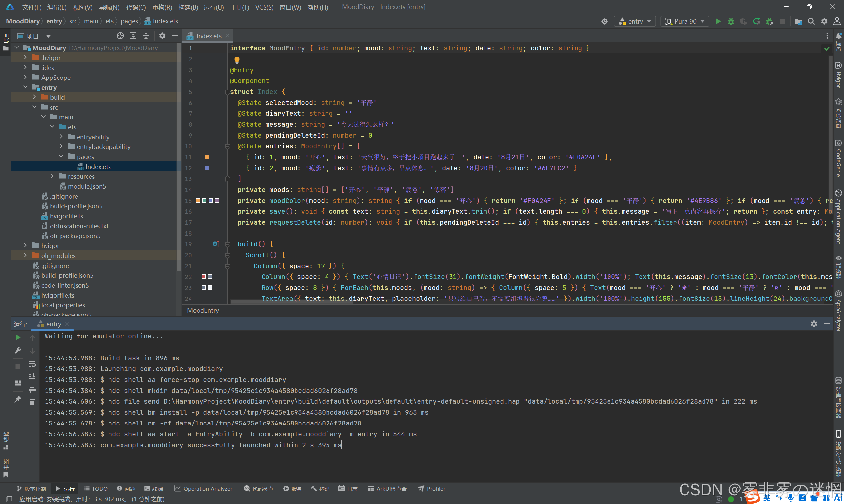
Task: Open project panel options gear
Action: coord(162,36)
